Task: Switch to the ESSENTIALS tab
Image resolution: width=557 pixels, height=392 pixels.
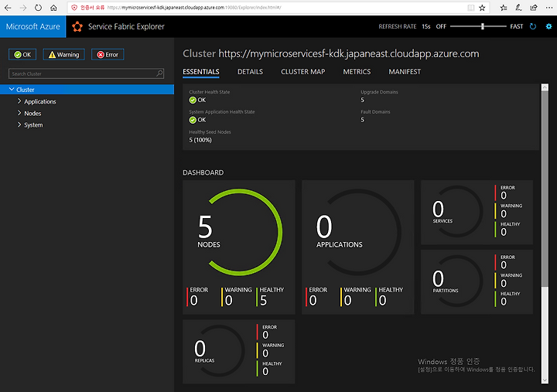Action: point(201,72)
